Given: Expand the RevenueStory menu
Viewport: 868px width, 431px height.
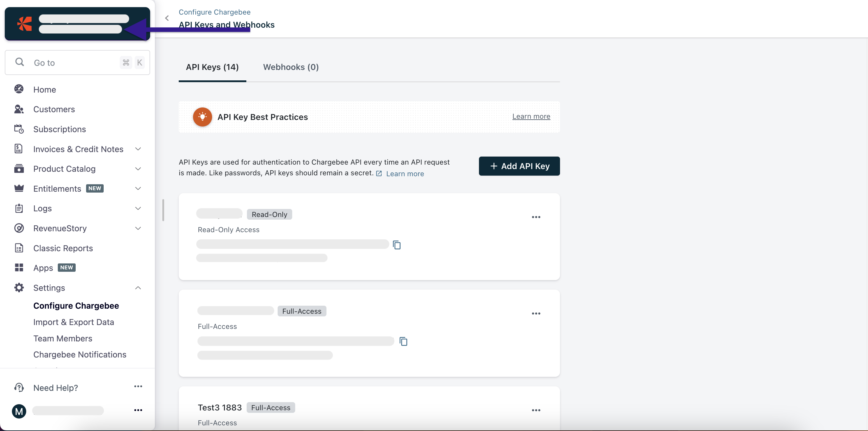Looking at the screenshot, I should pos(138,228).
